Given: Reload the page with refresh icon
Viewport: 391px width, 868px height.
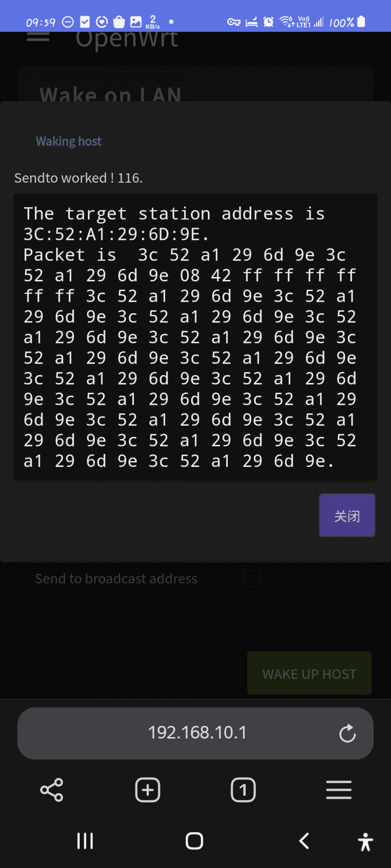Looking at the screenshot, I should pyautogui.click(x=347, y=733).
